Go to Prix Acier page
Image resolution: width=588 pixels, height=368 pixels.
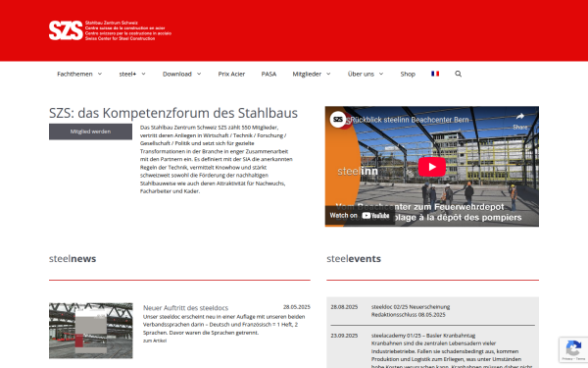[231, 74]
